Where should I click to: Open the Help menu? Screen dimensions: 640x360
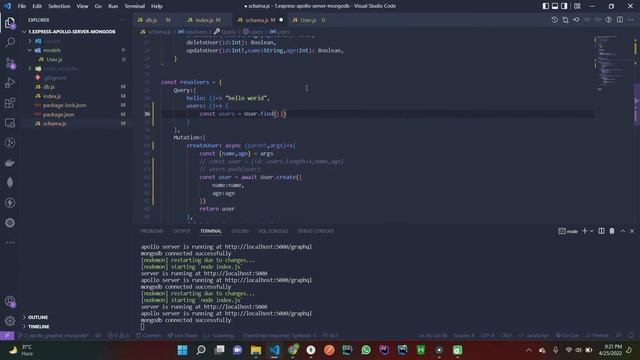click(x=157, y=6)
